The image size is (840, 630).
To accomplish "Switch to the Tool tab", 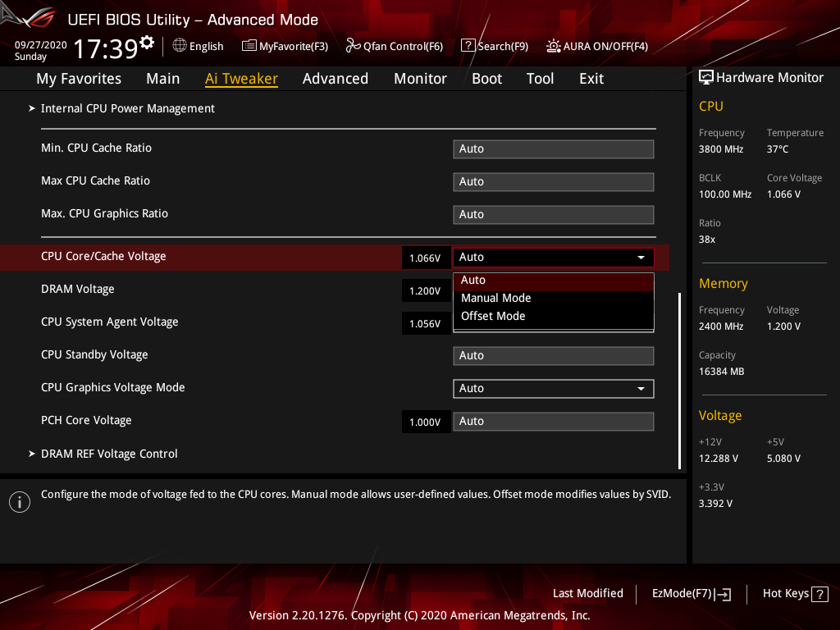I will pos(540,79).
